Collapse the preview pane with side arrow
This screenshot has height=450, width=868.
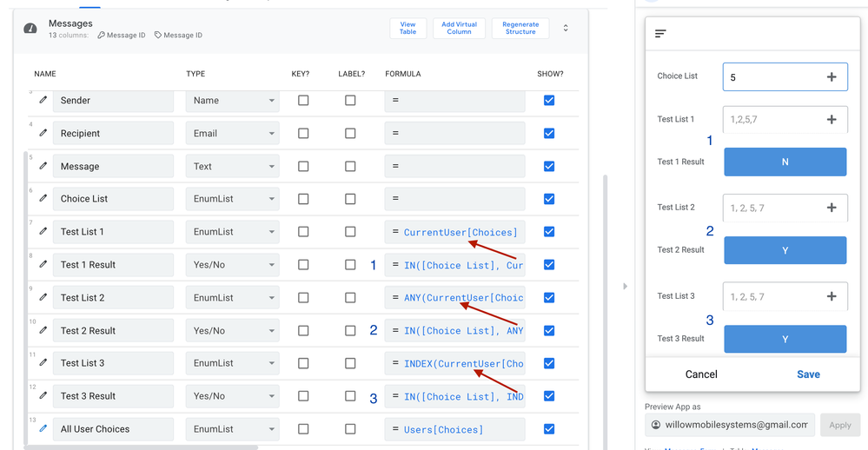point(625,286)
